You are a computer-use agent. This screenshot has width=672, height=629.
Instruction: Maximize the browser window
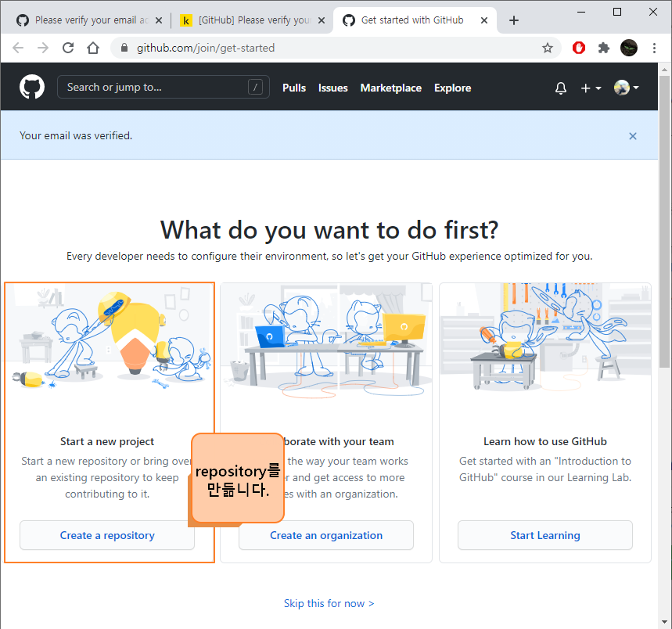tap(617, 12)
